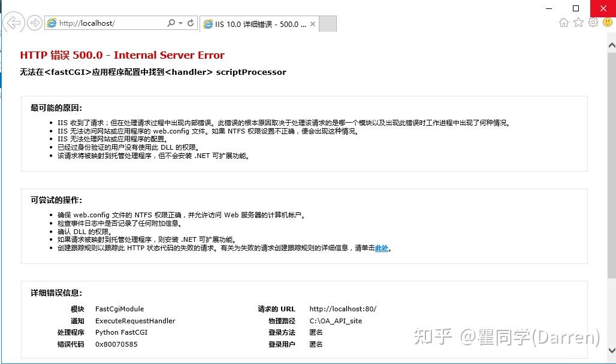Image resolution: width=616 pixels, height=364 pixels.
Task: Click inside the address bar URL field
Action: (x=108, y=23)
